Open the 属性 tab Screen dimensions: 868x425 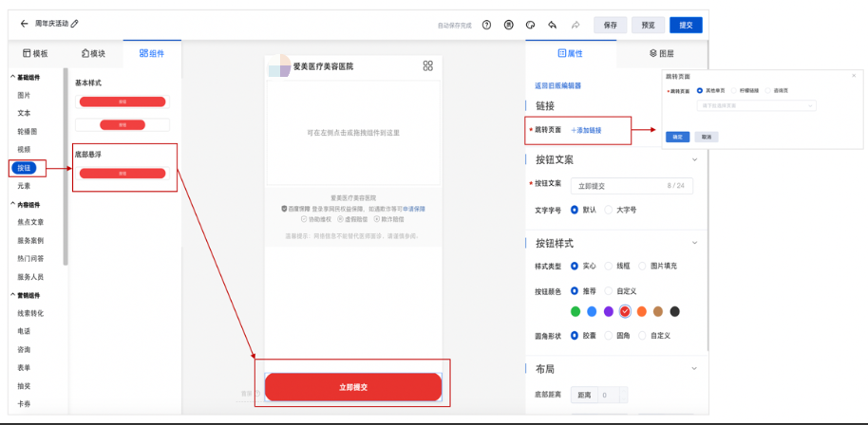tap(570, 54)
